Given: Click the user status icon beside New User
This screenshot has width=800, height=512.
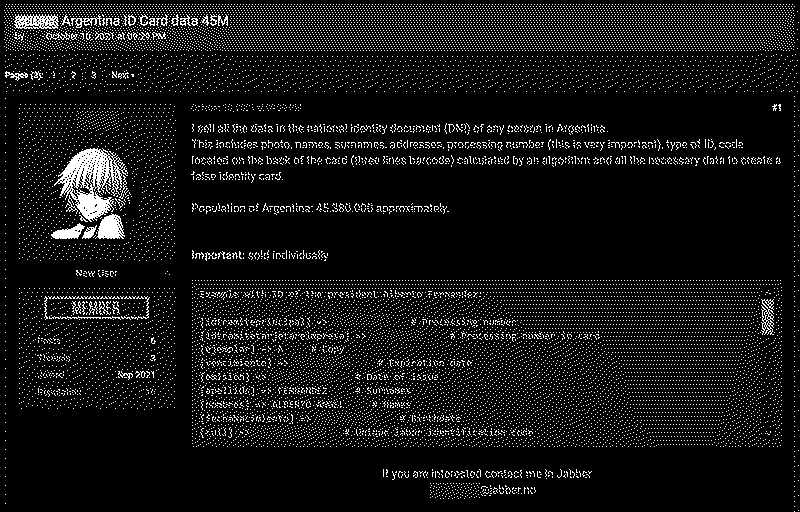Looking at the screenshot, I should pyautogui.click(x=167, y=273).
